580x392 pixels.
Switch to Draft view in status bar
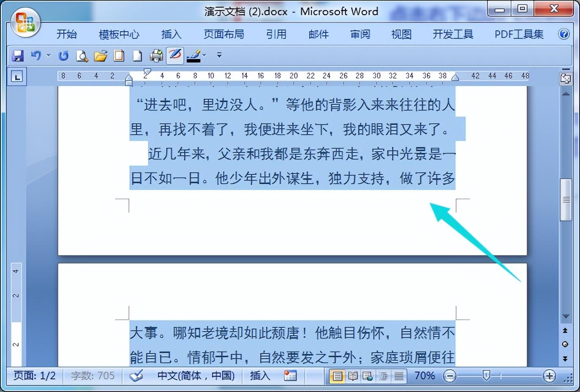(398, 376)
